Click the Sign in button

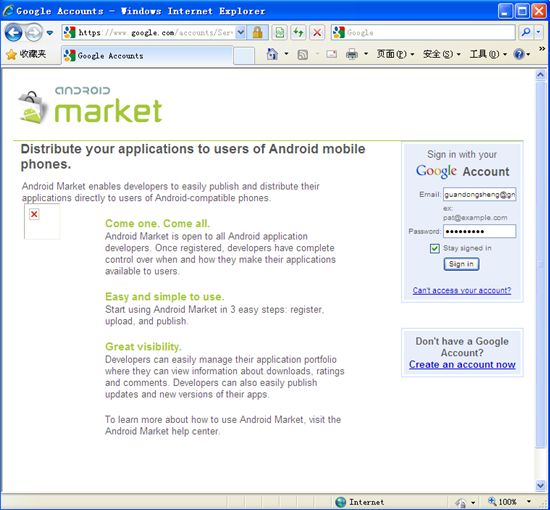(x=461, y=264)
